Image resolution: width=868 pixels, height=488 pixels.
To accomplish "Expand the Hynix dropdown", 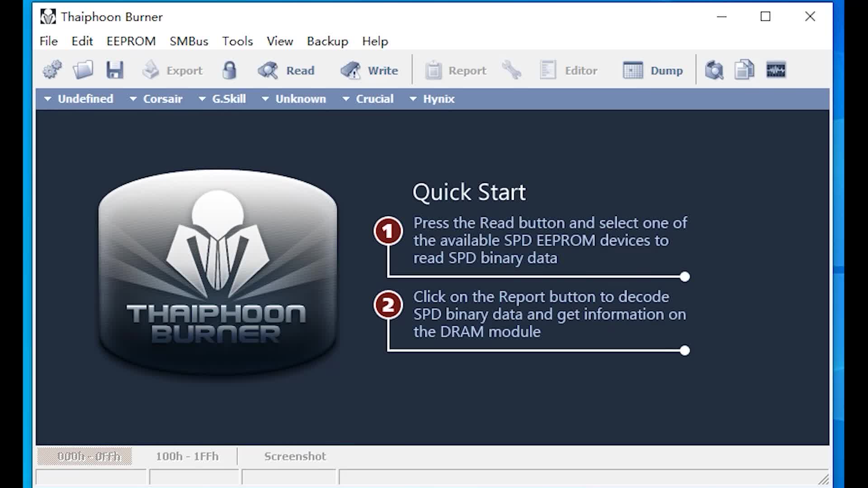I will point(432,99).
